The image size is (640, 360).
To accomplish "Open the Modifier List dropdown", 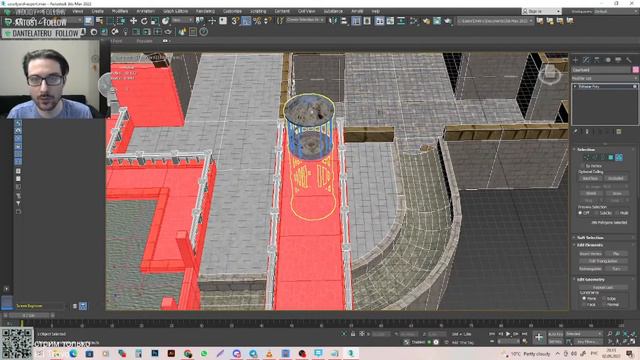I will click(604, 78).
